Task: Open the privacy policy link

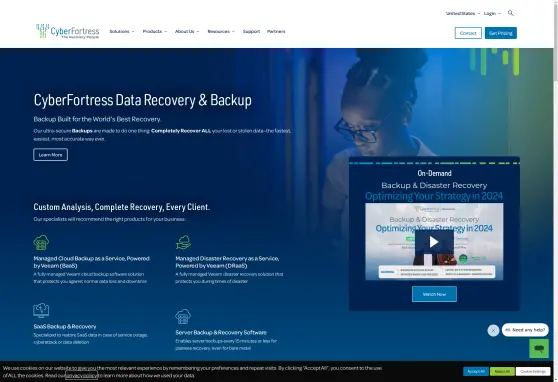Action: (x=81, y=375)
